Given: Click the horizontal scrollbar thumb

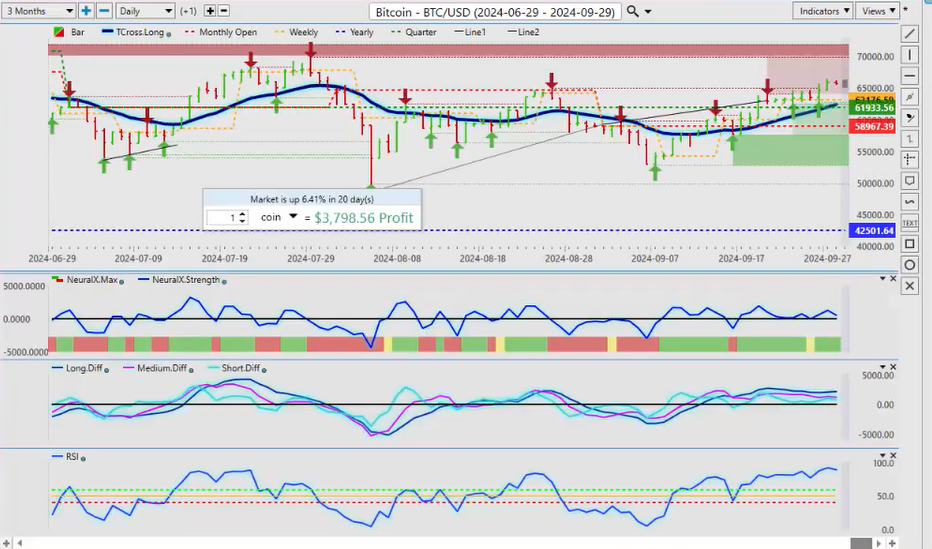Looking at the screenshot, I should (860, 543).
